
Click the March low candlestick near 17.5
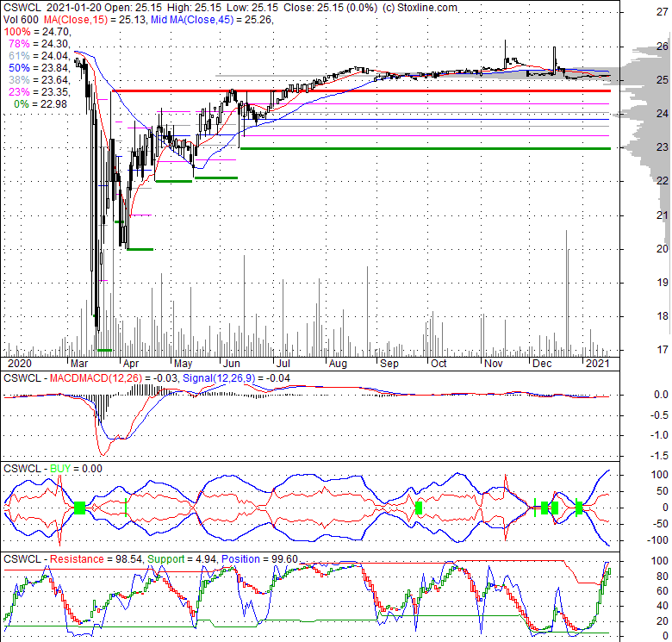pyautogui.click(x=98, y=320)
